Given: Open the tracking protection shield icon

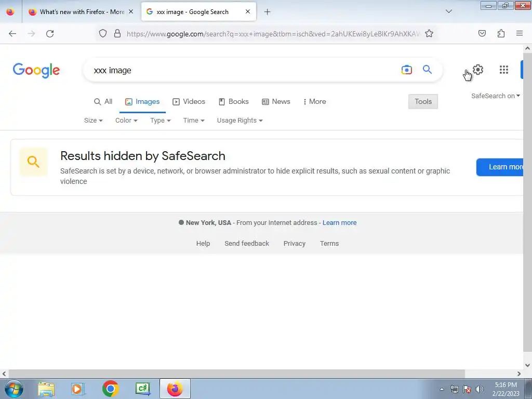Looking at the screenshot, I should point(103,33).
